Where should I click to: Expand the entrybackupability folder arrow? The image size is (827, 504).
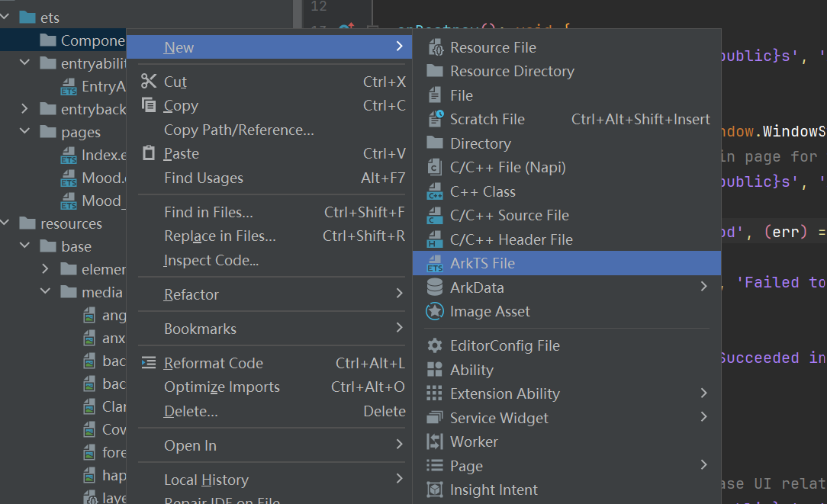24,108
